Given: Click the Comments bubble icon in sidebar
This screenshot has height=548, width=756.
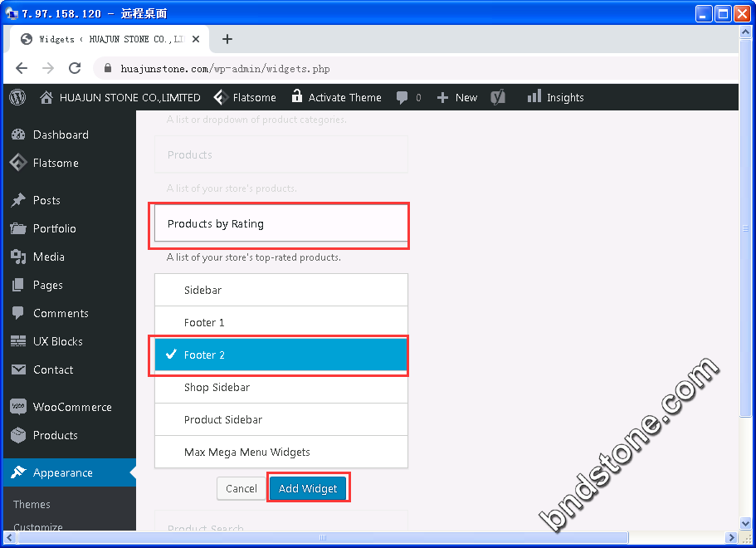Looking at the screenshot, I should tap(17, 313).
